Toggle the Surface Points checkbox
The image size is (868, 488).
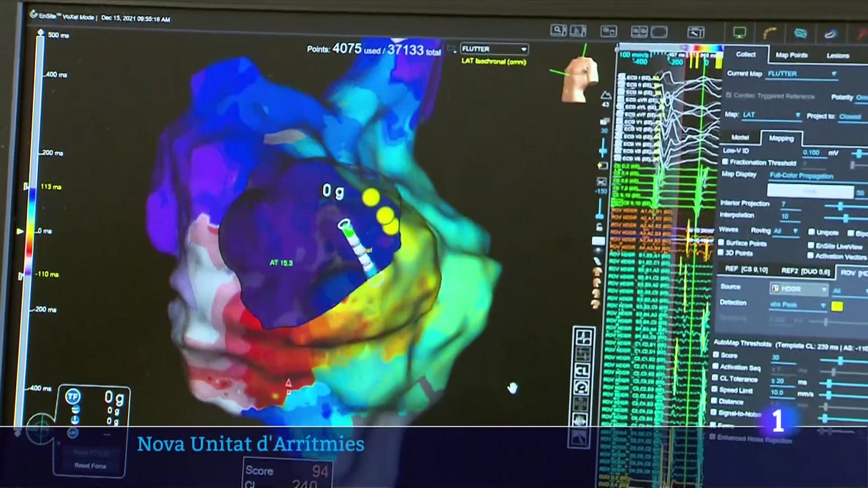coord(721,242)
